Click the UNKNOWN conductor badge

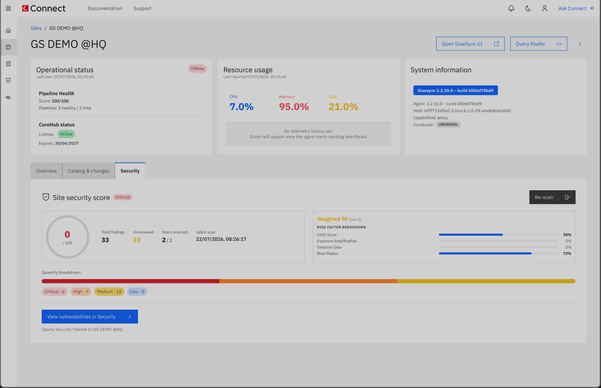tap(448, 125)
